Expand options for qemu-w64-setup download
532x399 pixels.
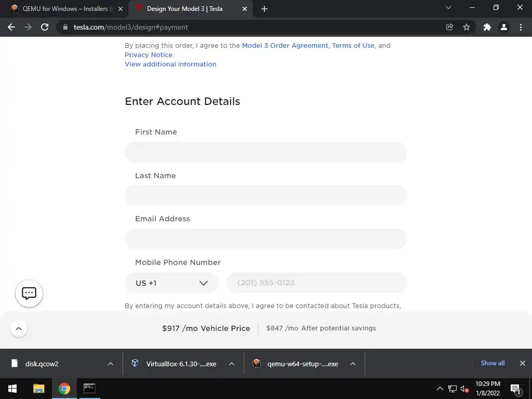353,364
